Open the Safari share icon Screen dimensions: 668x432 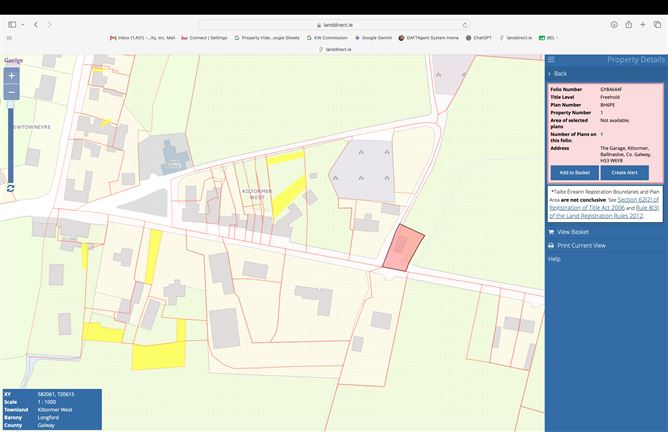tap(628, 25)
